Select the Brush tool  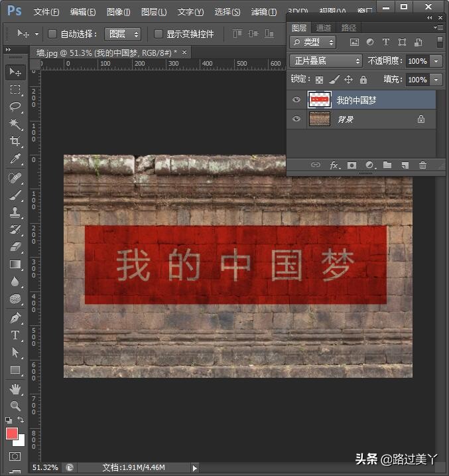tap(15, 195)
